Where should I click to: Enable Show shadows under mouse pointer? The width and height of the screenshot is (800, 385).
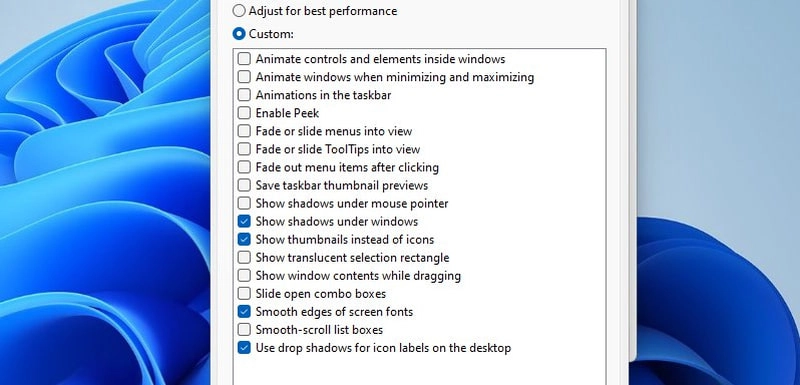tap(244, 203)
